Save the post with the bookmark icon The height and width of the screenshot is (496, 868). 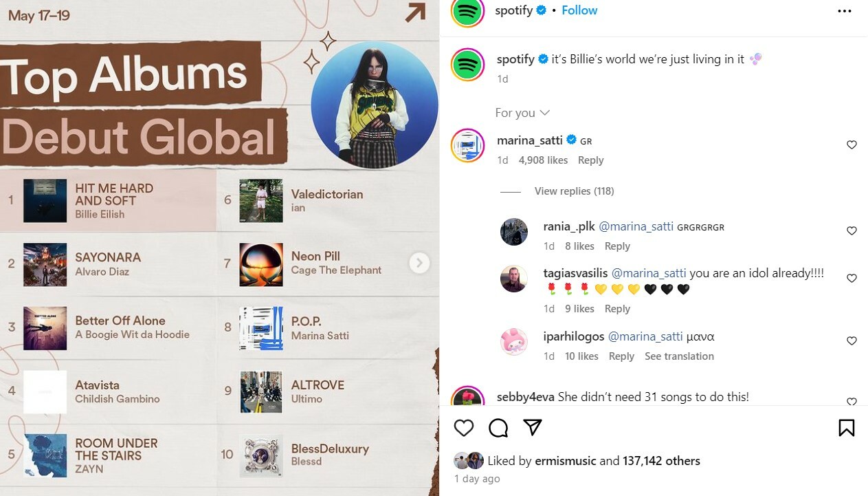click(847, 428)
